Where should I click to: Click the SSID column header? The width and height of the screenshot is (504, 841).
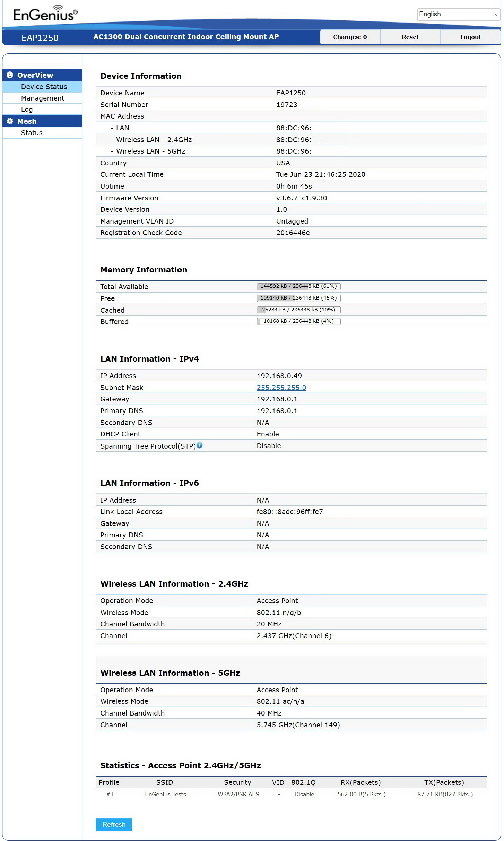[164, 782]
